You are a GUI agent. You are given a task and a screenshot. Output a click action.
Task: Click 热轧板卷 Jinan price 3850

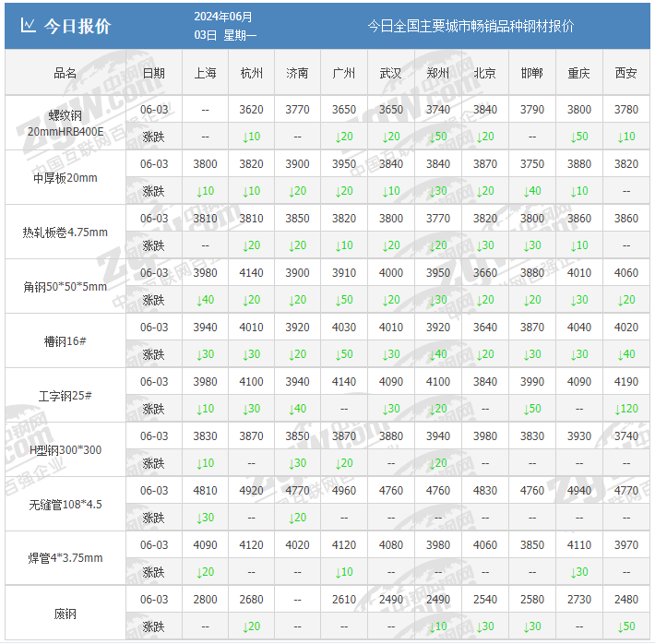(297, 218)
